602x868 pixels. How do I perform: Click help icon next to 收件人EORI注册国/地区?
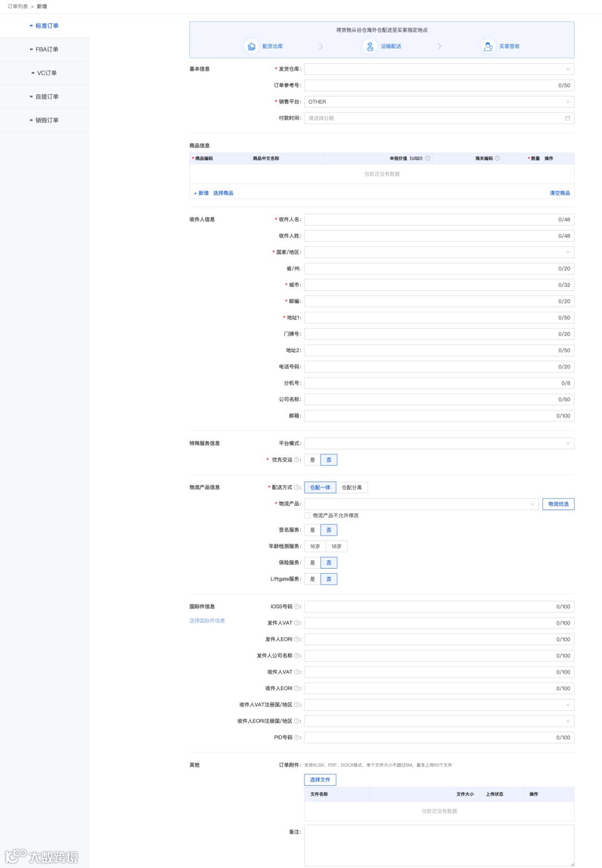pyautogui.click(x=297, y=721)
